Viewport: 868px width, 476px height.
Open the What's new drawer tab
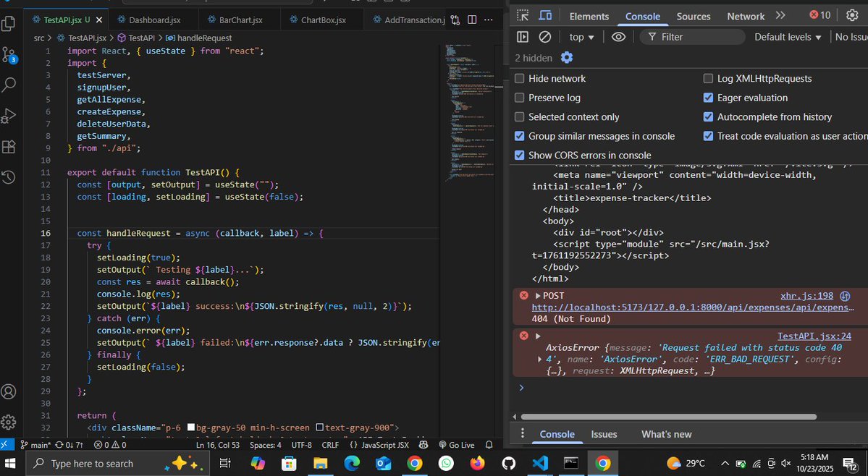click(667, 434)
